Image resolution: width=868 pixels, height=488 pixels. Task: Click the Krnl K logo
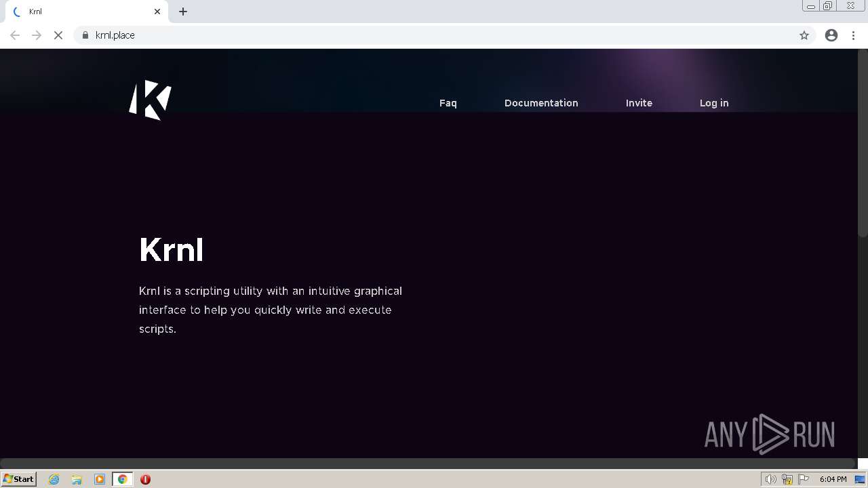click(150, 100)
